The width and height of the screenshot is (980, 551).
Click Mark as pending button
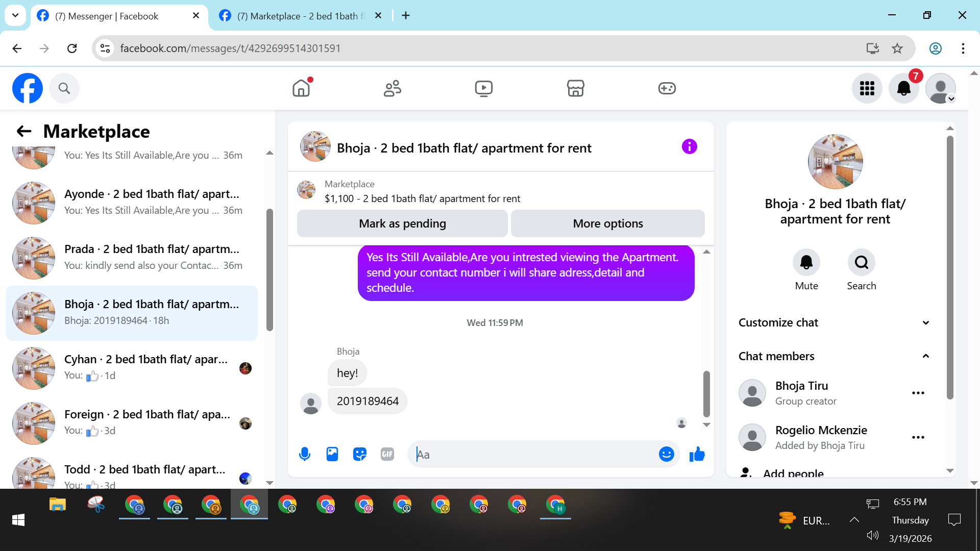click(x=402, y=223)
